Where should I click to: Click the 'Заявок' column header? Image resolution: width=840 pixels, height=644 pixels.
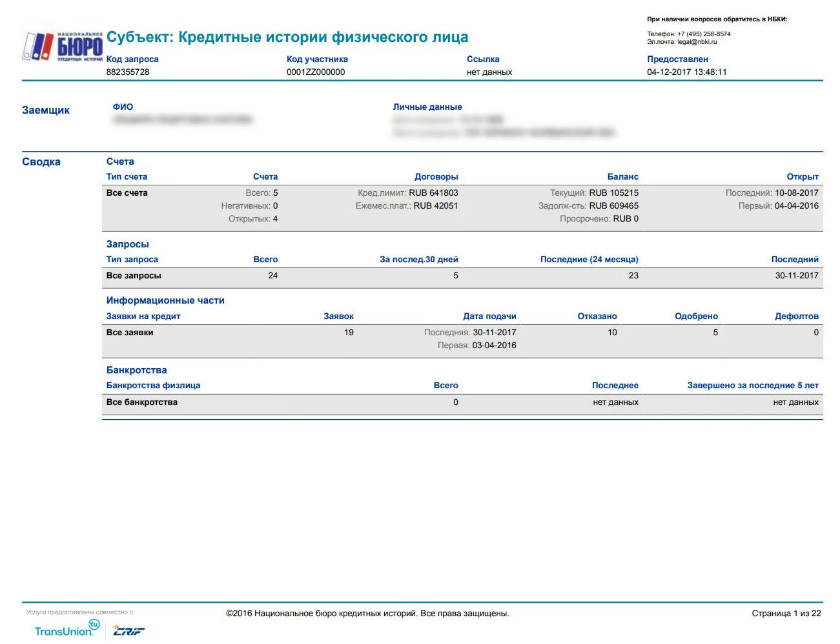339,316
